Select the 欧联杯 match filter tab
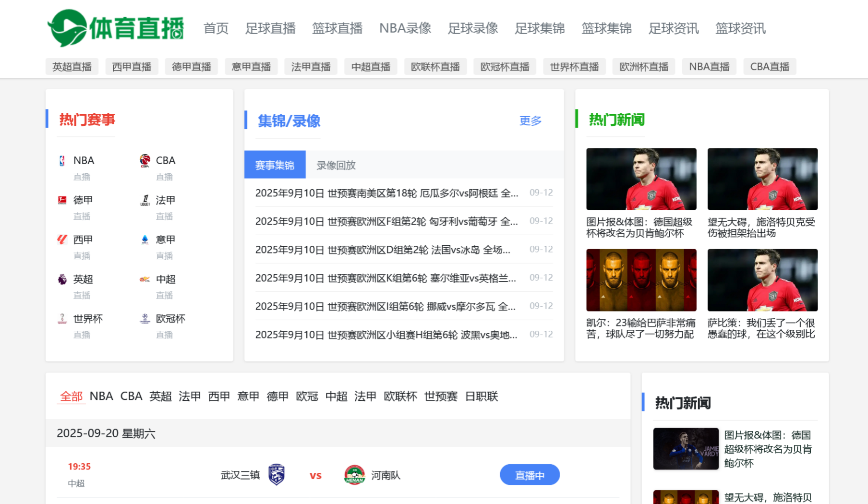 (400, 396)
